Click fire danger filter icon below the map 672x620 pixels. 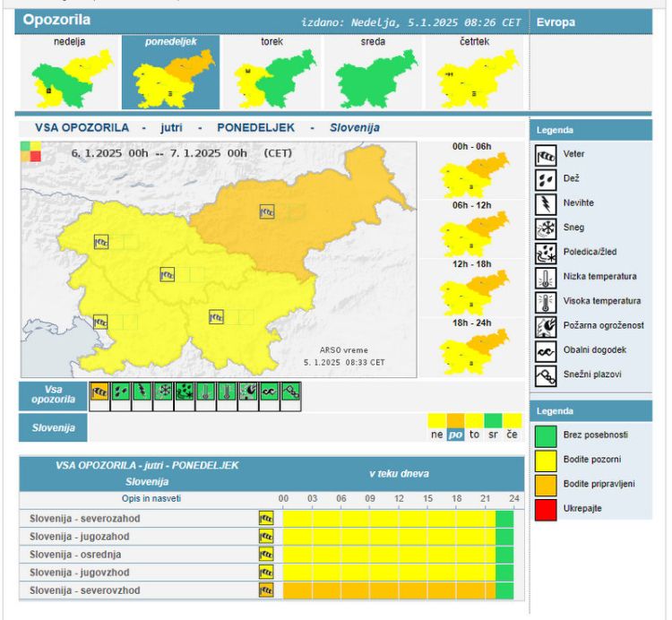coord(248,391)
